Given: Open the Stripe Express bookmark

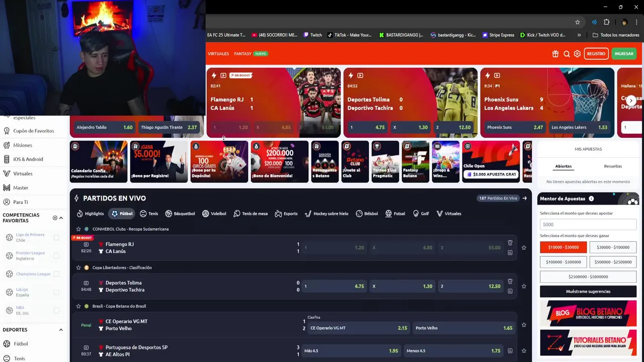Looking at the screenshot, I should tap(498, 35).
